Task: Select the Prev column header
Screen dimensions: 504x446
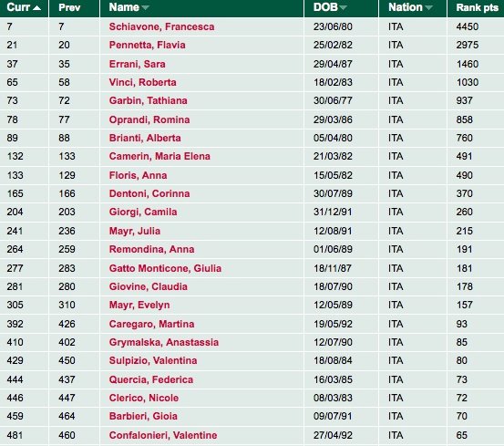Action: click(x=69, y=7)
